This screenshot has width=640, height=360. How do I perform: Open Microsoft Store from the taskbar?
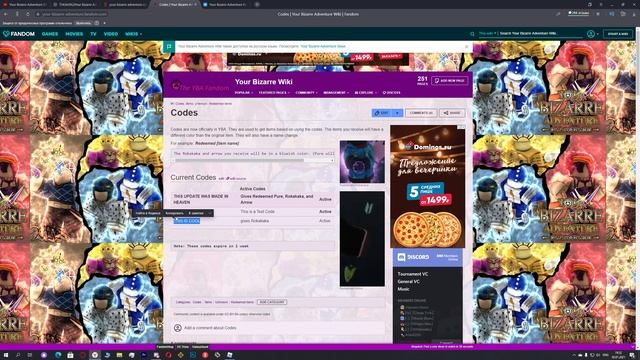70,355
